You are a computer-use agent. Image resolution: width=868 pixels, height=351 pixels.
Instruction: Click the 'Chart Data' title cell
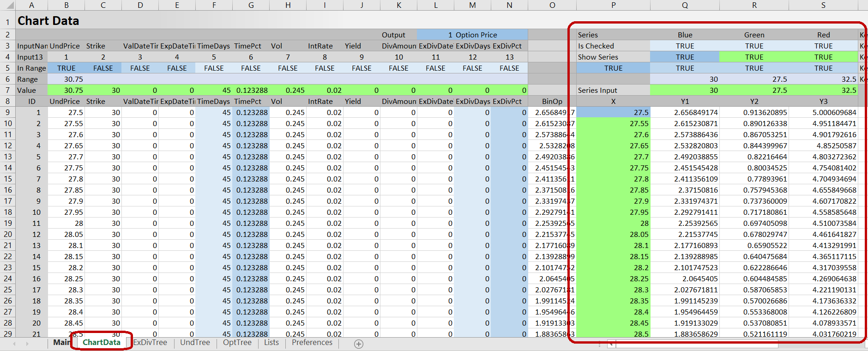pos(48,21)
